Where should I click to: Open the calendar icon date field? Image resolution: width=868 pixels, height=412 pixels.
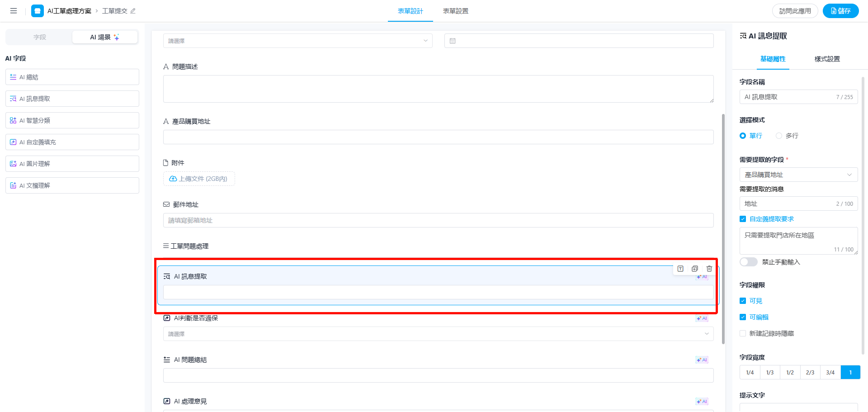tap(453, 41)
